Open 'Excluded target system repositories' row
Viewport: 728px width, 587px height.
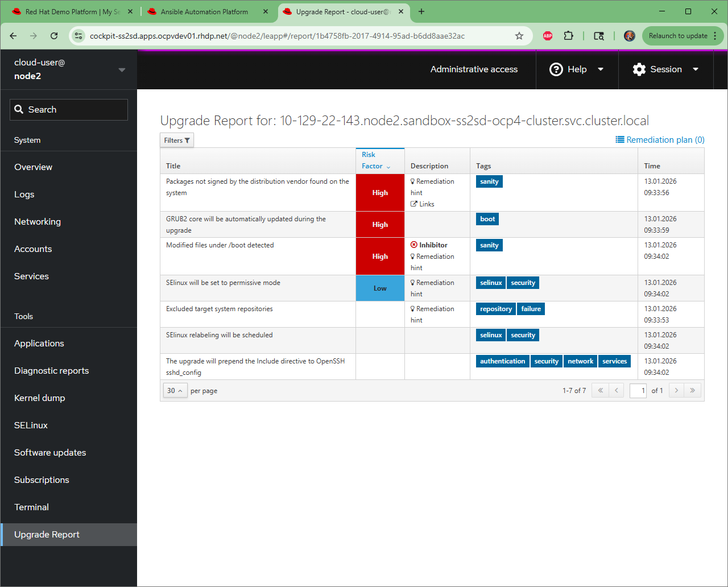pyautogui.click(x=432, y=315)
